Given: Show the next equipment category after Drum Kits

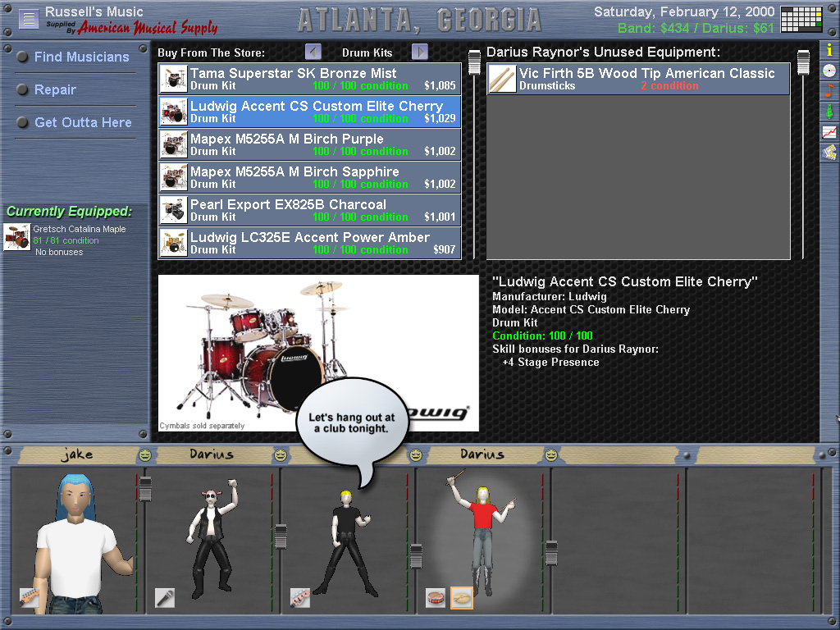Looking at the screenshot, I should point(419,52).
